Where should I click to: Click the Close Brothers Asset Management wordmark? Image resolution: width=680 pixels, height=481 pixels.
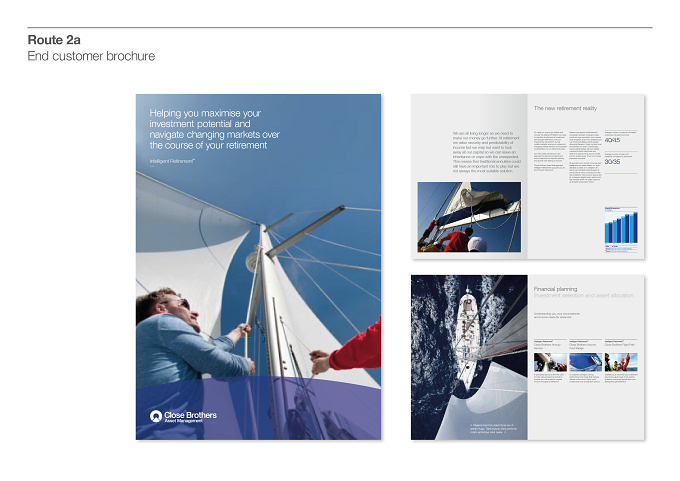[190, 417]
